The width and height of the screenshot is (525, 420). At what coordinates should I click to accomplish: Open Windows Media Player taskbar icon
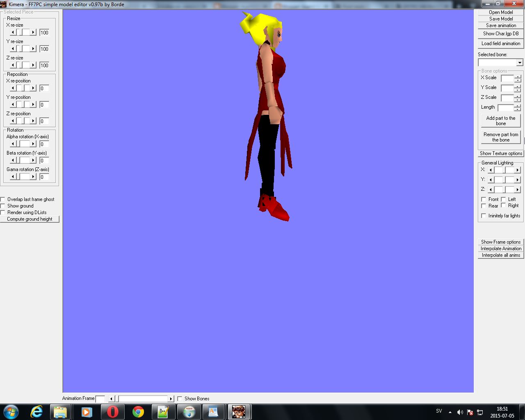[x=86, y=412]
